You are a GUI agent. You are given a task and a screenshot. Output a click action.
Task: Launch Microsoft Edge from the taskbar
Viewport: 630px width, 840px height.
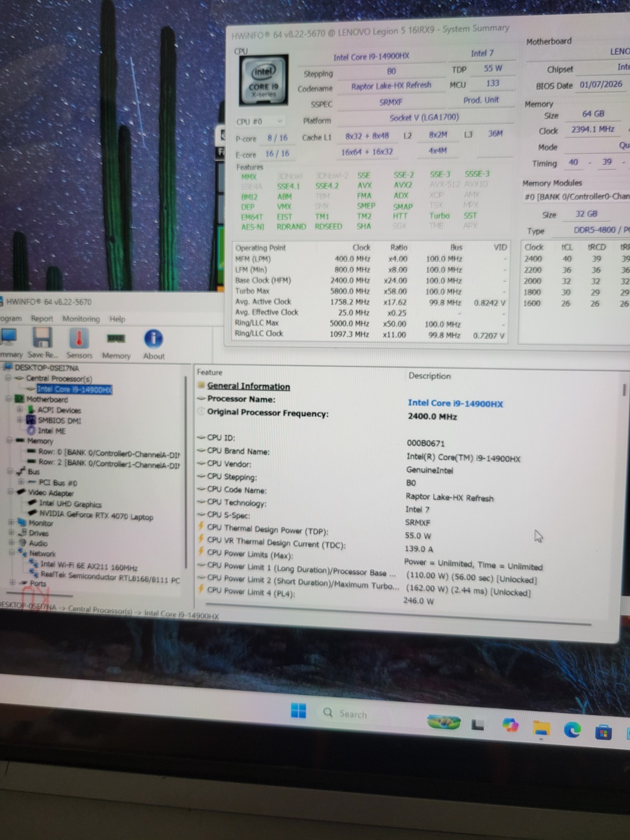[x=572, y=730]
